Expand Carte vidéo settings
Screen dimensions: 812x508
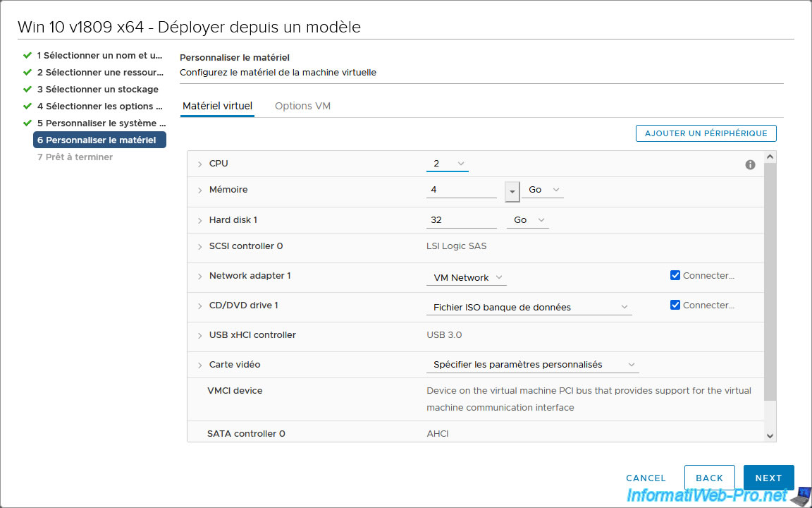click(x=200, y=365)
